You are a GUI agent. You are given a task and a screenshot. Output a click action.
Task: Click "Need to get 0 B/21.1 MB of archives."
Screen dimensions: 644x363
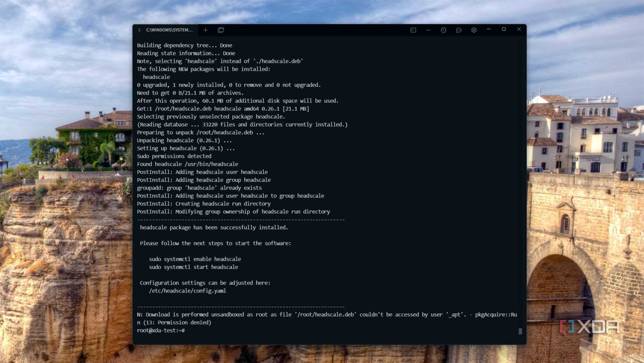[x=190, y=93]
